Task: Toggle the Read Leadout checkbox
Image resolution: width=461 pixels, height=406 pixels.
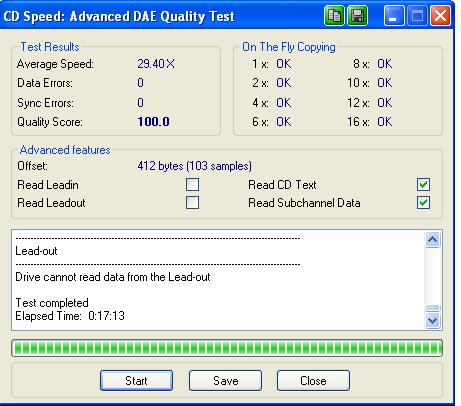Action: [x=192, y=203]
